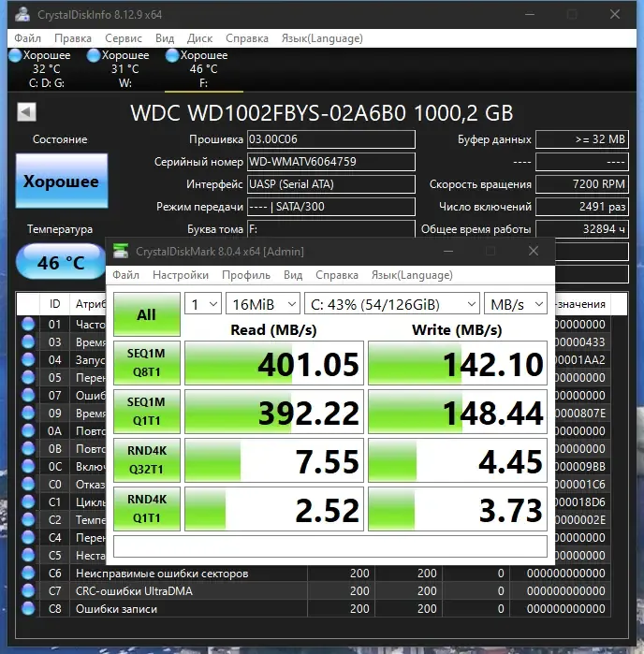This screenshot has width=644, height=654.
Task: Click status orb for attribute 03
Action: click(28, 342)
